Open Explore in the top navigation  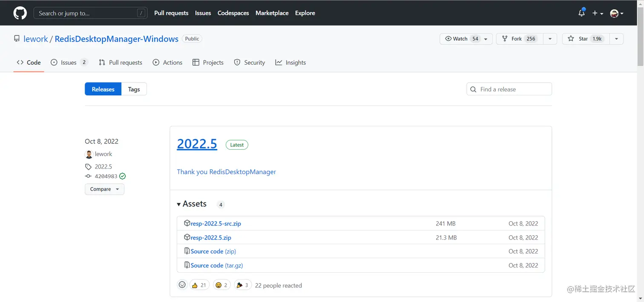pyautogui.click(x=305, y=13)
